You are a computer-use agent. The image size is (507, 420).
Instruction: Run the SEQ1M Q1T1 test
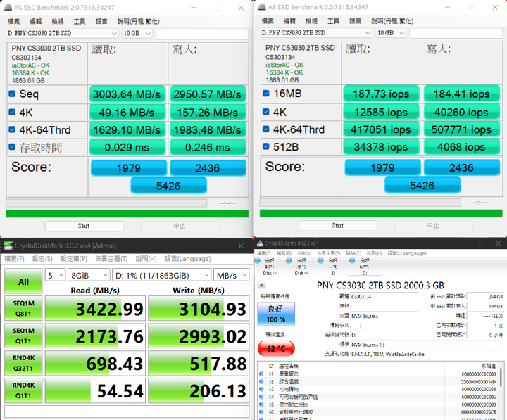(x=23, y=336)
